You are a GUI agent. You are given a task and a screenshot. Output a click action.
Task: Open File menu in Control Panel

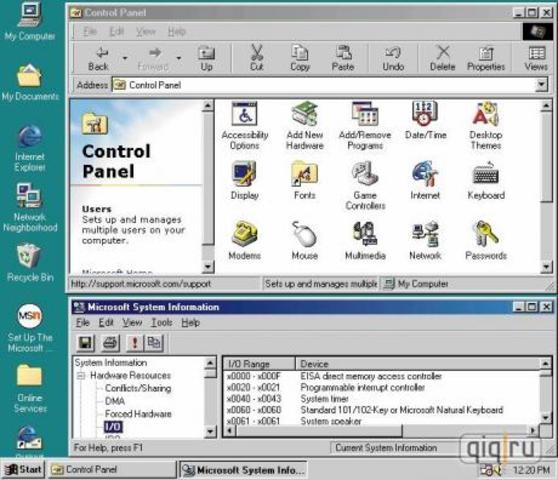pos(90,32)
